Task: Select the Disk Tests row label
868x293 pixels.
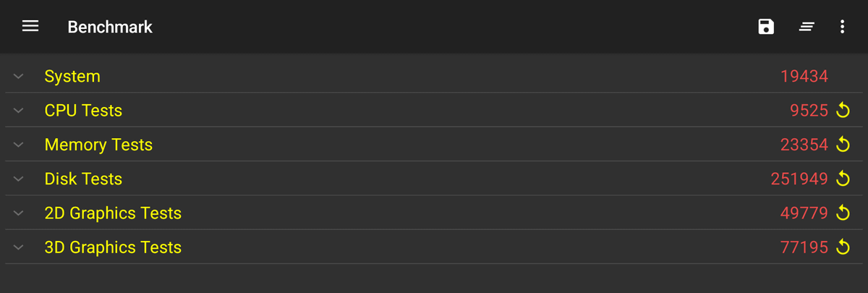Action: [83, 179]
